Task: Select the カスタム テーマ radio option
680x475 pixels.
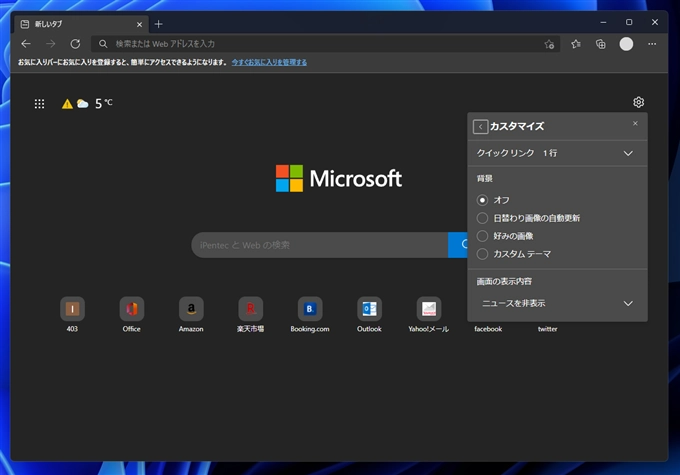Action: tap(482, 254)
